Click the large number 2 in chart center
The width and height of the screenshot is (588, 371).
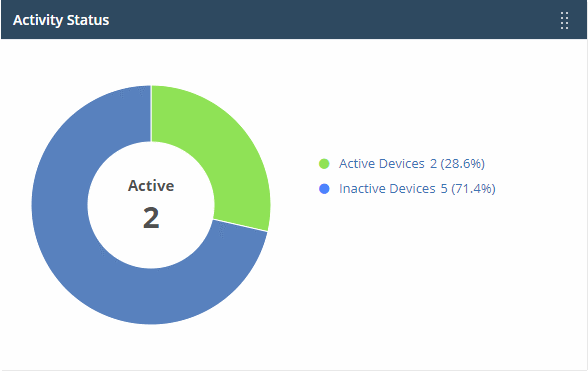[151, 218]
